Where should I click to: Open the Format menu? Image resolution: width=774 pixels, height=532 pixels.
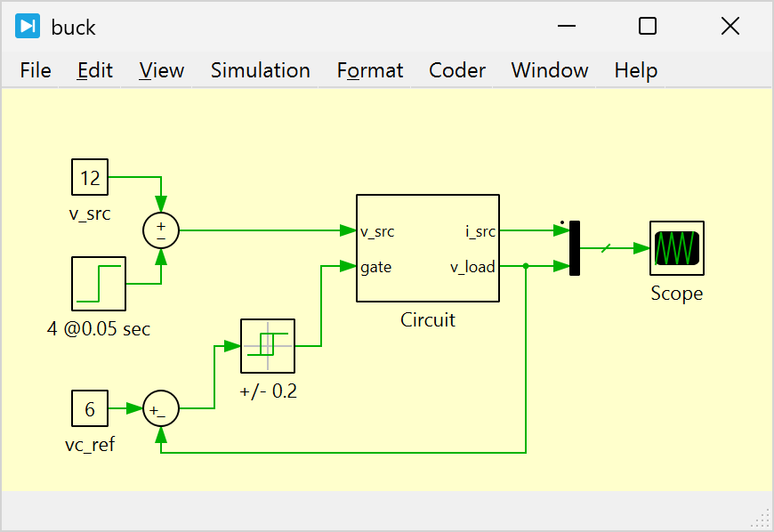pos(370,70)
